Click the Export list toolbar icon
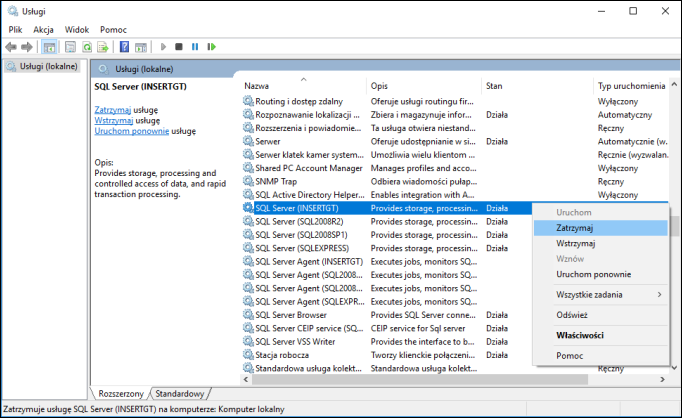Image resolution: width=682 pixels, height=418 pixels. [103, 47]
